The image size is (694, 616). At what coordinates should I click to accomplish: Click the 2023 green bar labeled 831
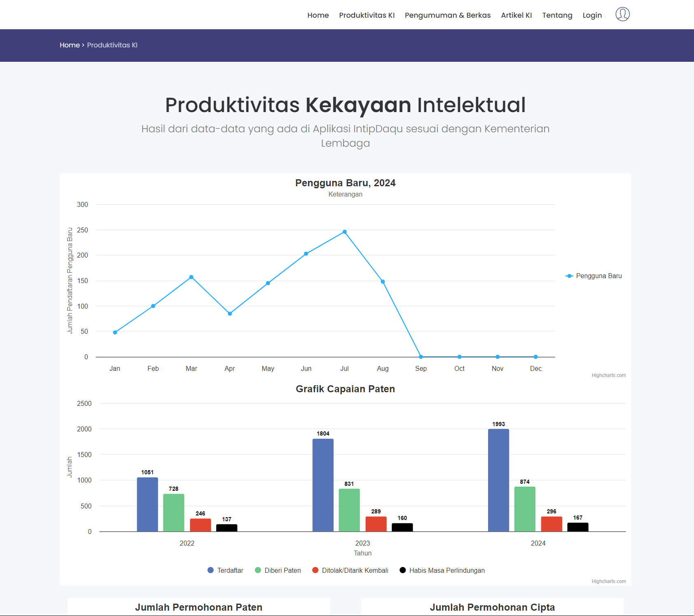pyautogui.click(x=349, y=510)
